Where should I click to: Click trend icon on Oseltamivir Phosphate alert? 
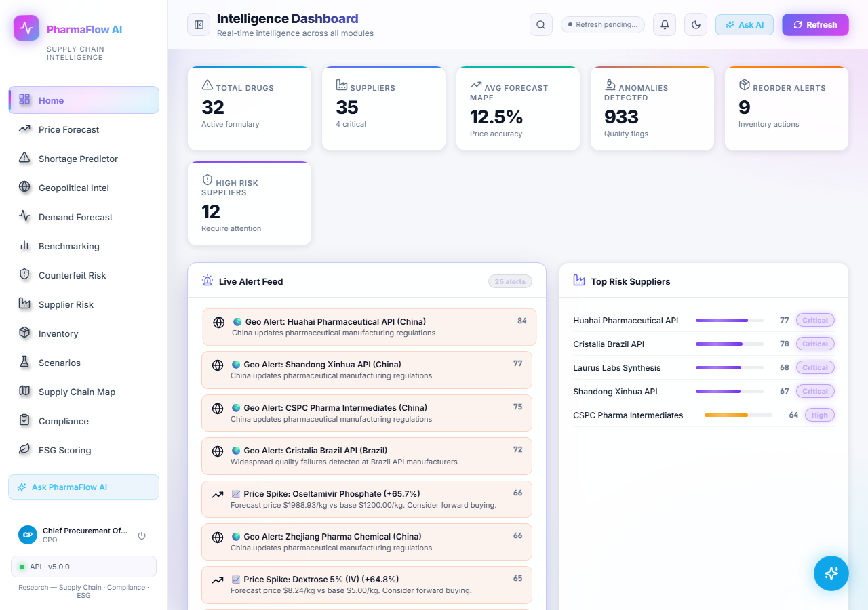coord(218,495)
